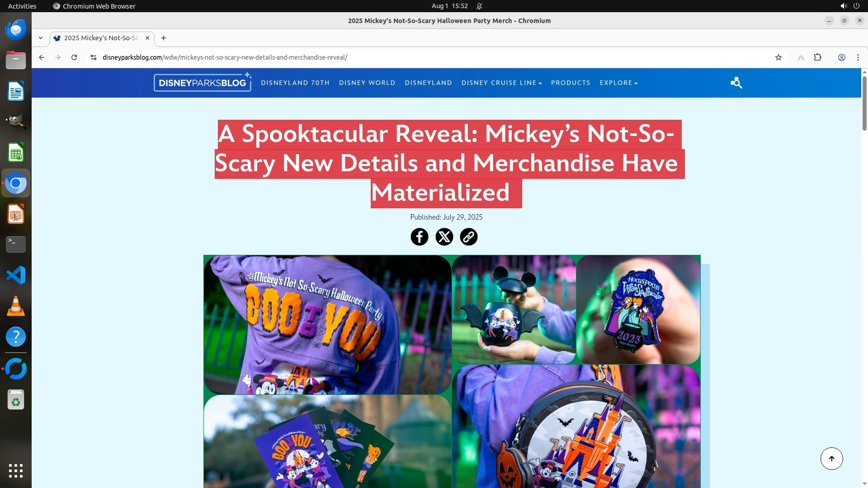The image size is (868, 488).
Task: Click the page vertical scrollbar thumb
Action: (x=864, y=103)
